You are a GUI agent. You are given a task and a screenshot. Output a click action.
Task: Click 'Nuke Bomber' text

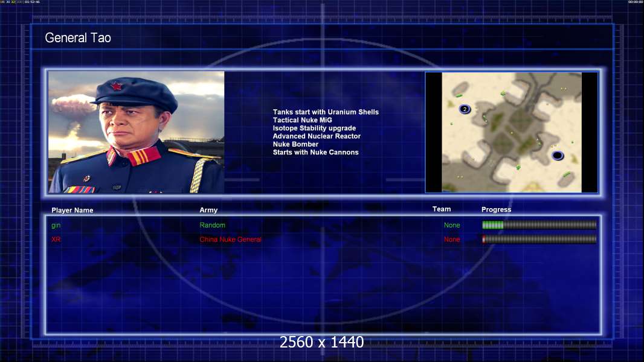click(x=295, y=144)
